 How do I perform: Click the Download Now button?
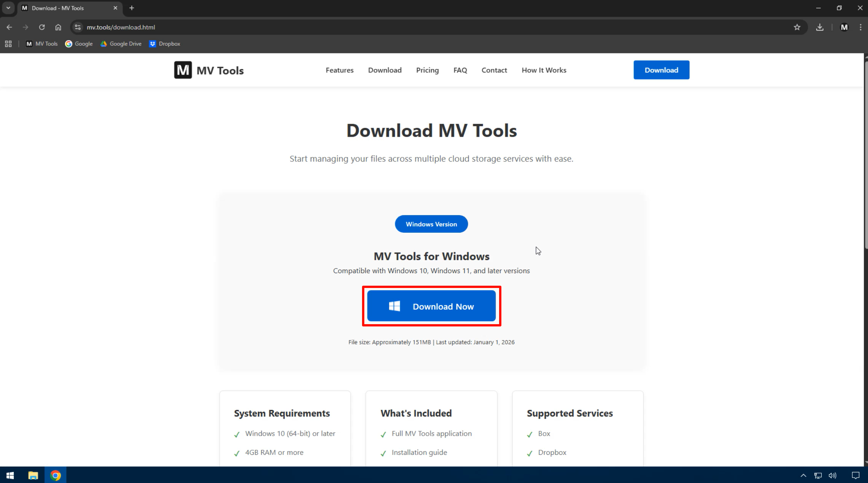pyautogui.click(x=431, y=306)
